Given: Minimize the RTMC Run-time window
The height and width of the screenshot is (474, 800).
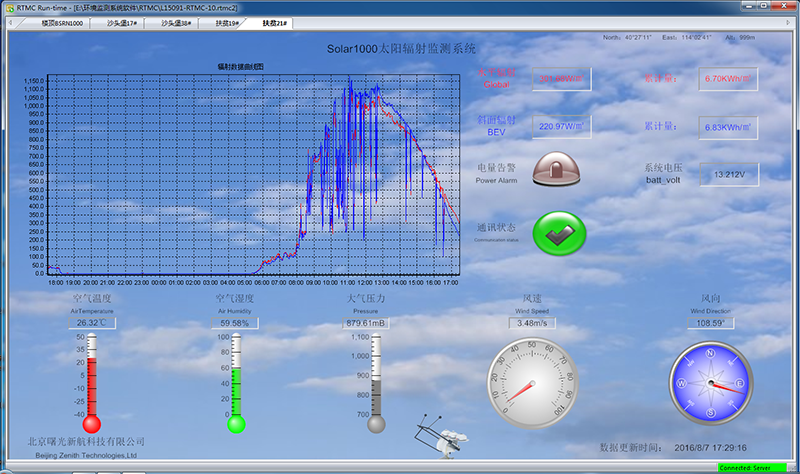Looking at the screenshot, I should click(x=748, y=6).
